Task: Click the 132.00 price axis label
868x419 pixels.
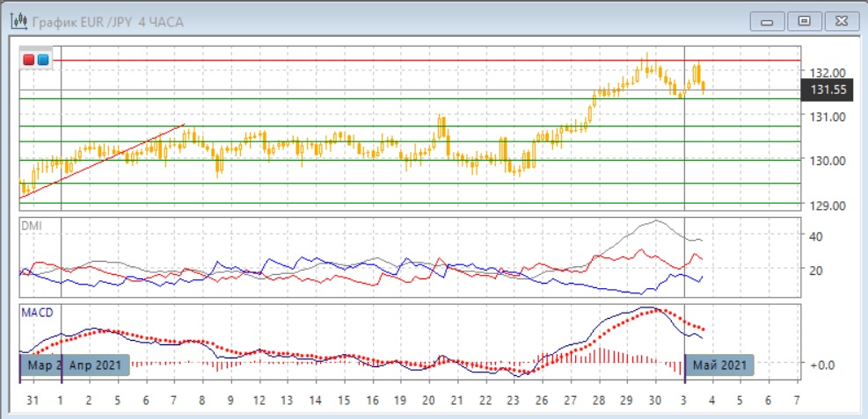Action: [x=828, y=72]
